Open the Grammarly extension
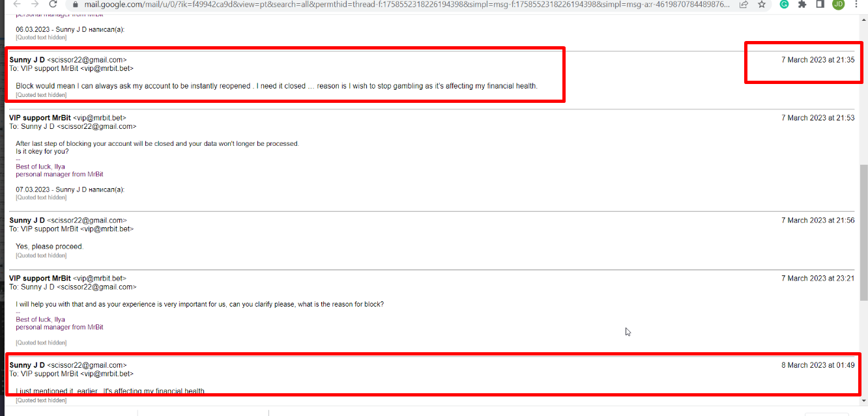The height and width of the screenshot is (416, 868). point(784,4)
